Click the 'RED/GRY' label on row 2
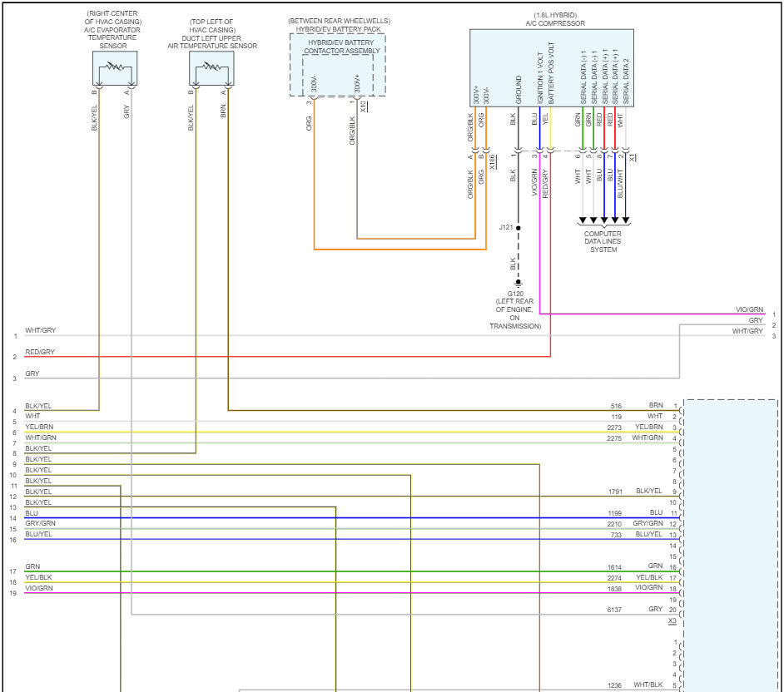 click(x=40, y=352)
